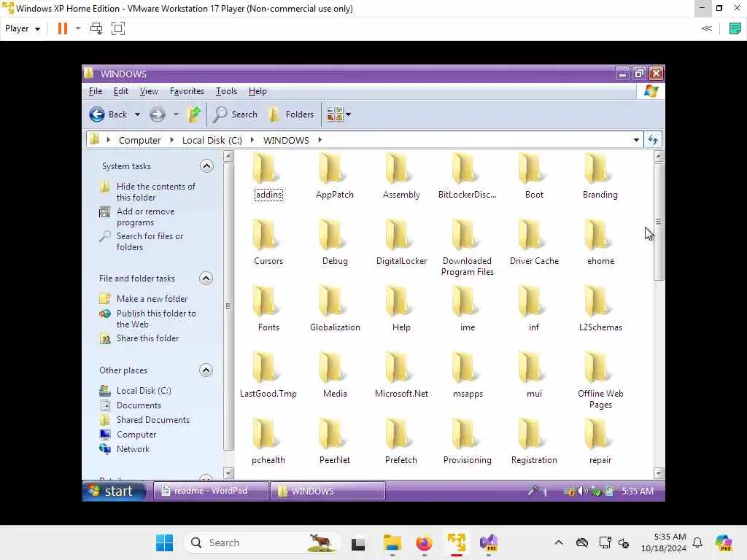Image resolution: width=747 pixels, height=560 pixels.
Task: Click the VMware fullscreen mode icon
Action: 117,28
